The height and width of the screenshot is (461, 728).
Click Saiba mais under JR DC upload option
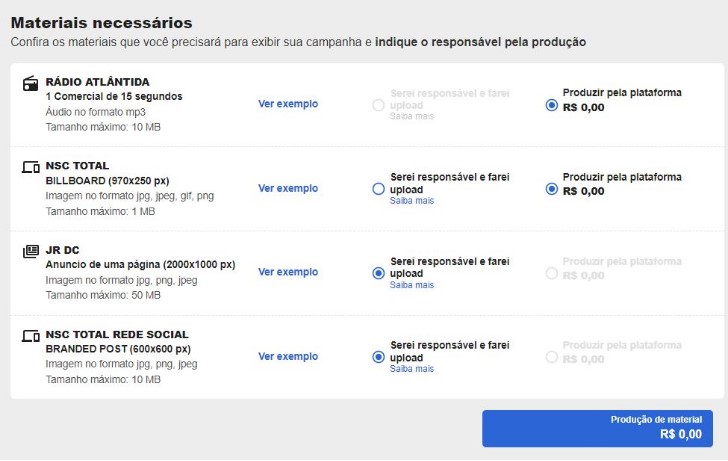412,285
